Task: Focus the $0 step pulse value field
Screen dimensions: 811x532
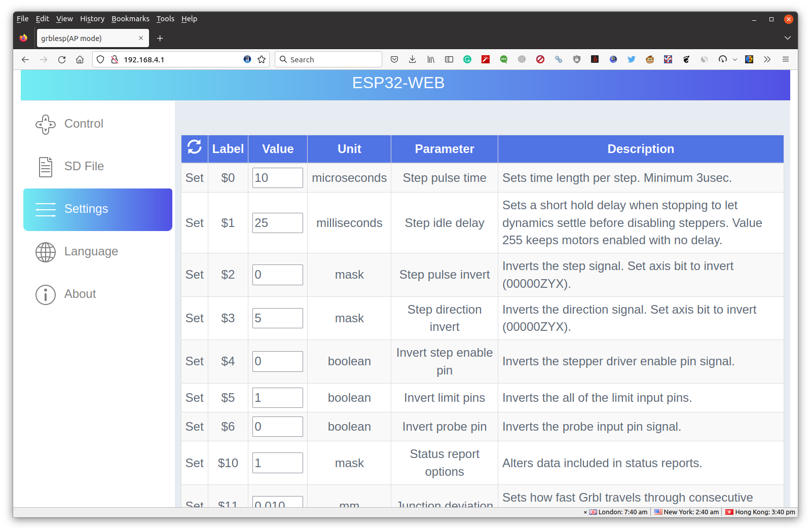Action: coord(278,178)
